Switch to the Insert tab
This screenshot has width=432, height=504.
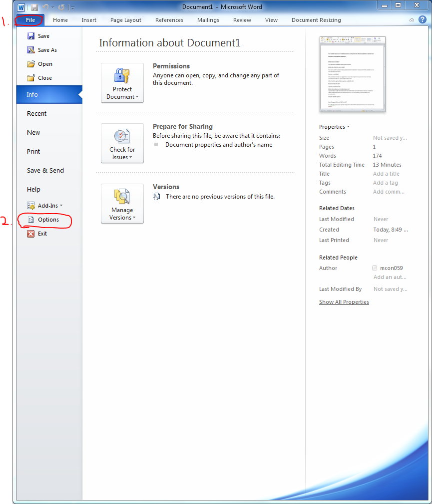tap(89, 20)
